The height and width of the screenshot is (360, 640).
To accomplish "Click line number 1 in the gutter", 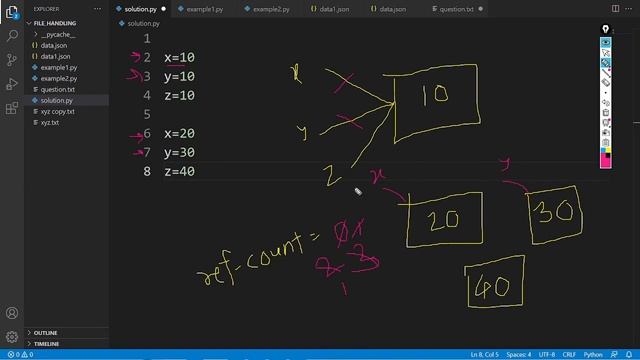I will [147, 39].
